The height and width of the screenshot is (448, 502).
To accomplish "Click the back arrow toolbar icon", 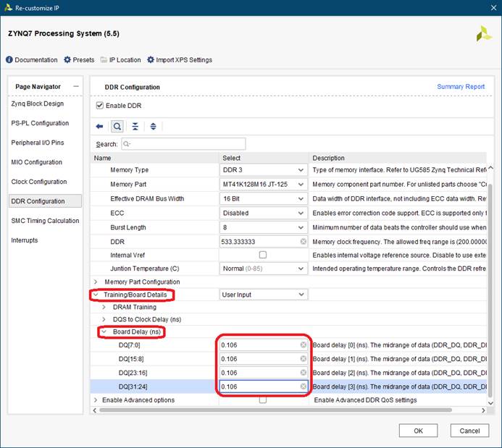I will 100,126.
